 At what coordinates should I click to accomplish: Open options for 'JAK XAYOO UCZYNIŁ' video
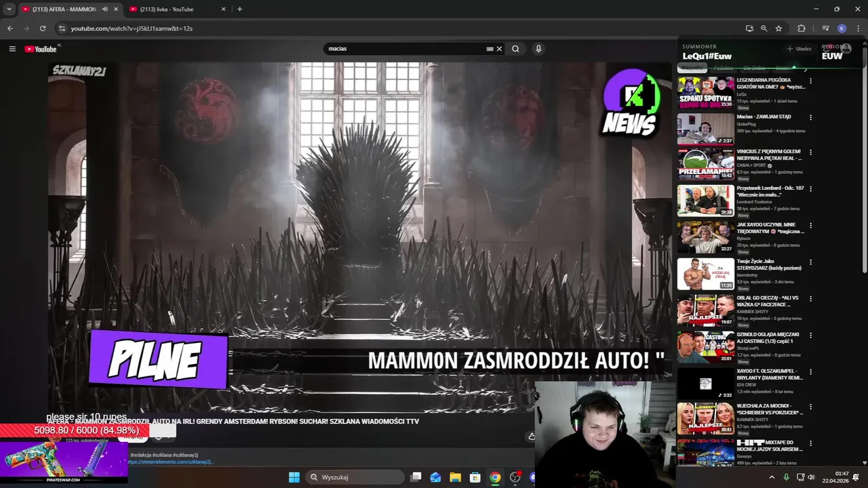[810, 226]
